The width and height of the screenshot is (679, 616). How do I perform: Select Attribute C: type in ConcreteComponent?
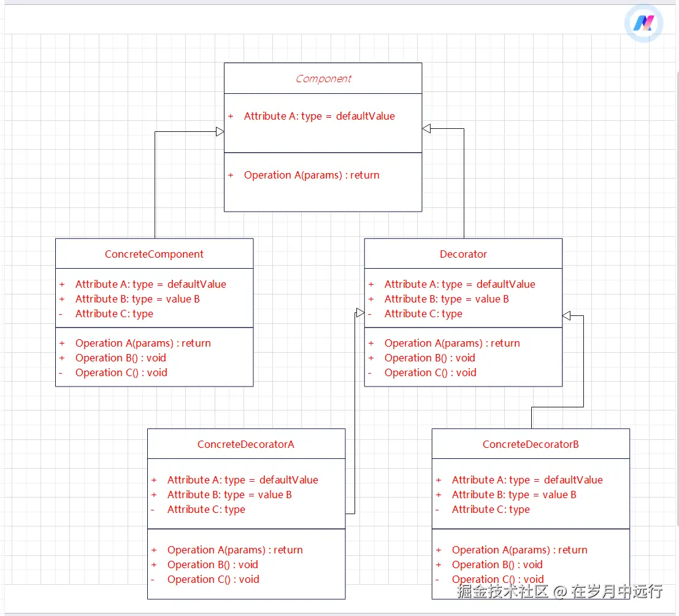click(114, 314)
